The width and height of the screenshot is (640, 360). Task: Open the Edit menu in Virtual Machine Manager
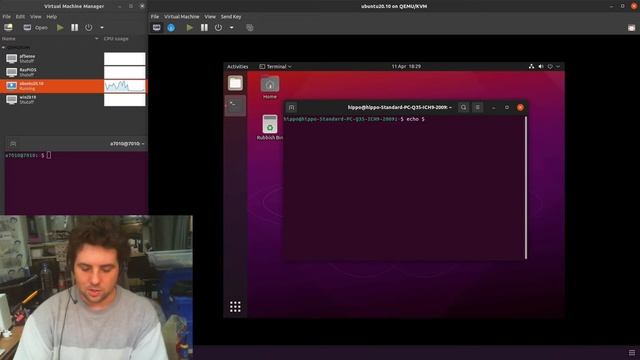(x=20, y=17)
